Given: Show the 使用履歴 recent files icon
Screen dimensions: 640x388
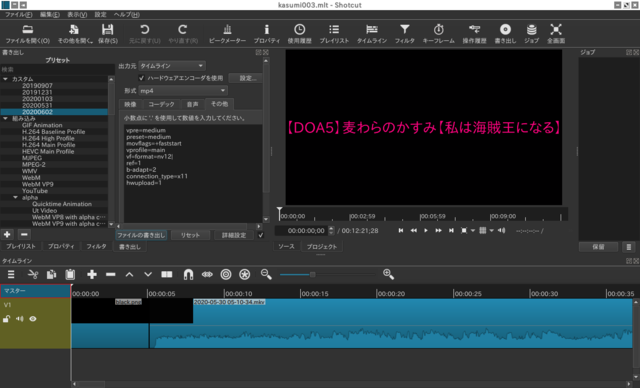Looking at the screenshot, I should tap(299, 33).
